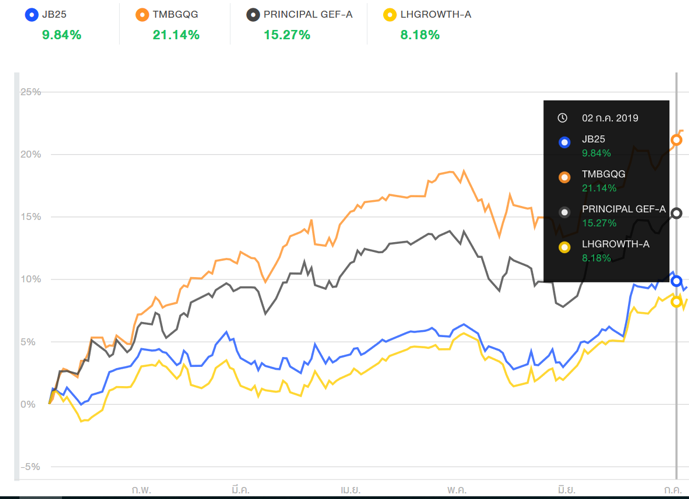Click the orange TMBGQG legend circle icon

pos(142,15)
